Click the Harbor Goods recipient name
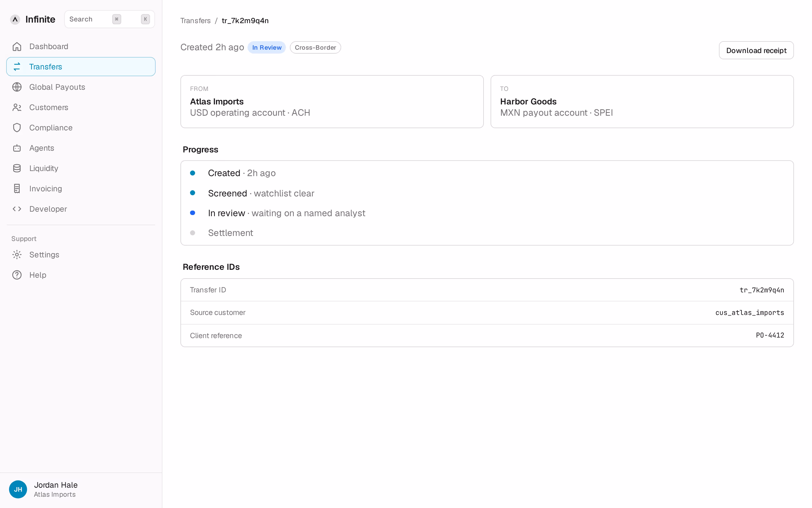Screen dimensions: 812x508 528,102
